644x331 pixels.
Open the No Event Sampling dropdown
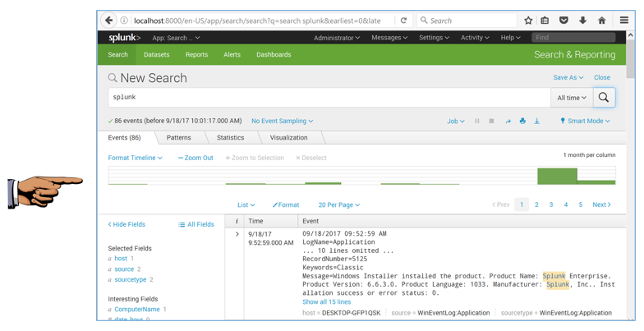(x=283, y=122)
